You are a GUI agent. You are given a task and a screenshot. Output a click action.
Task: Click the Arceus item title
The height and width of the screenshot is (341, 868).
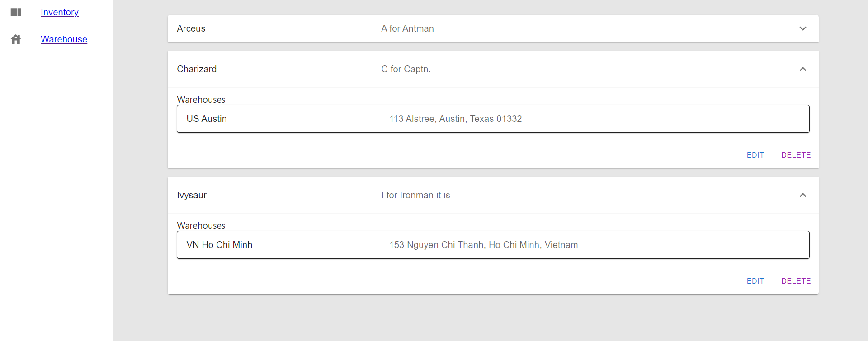[x=191, y=28]
